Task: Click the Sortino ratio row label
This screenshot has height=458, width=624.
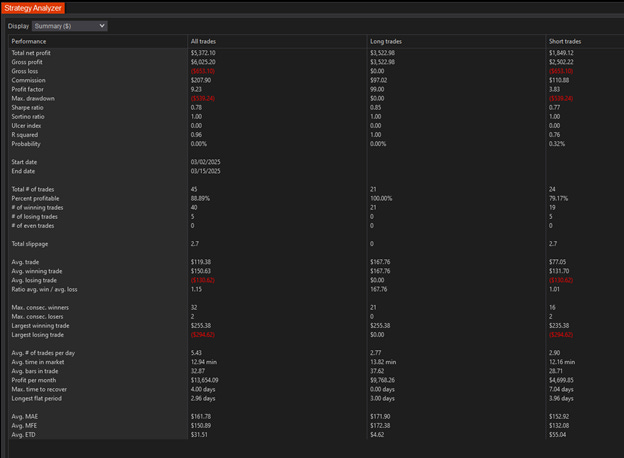Action: [x=28, y=117]
